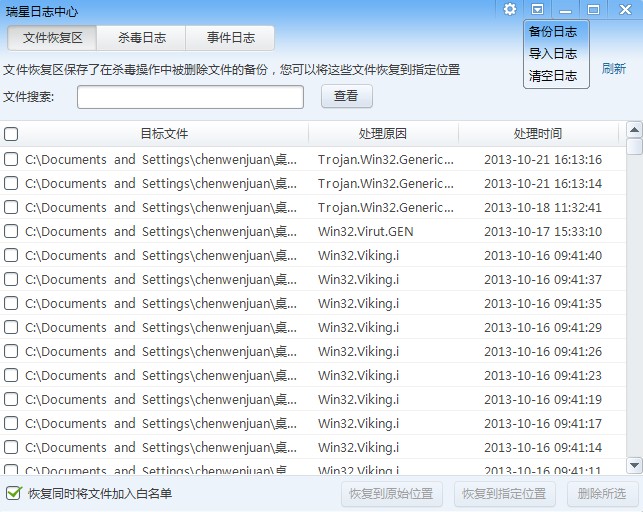
Task: Click 清空日志 in the menu
Action: [x=553, y=76]
